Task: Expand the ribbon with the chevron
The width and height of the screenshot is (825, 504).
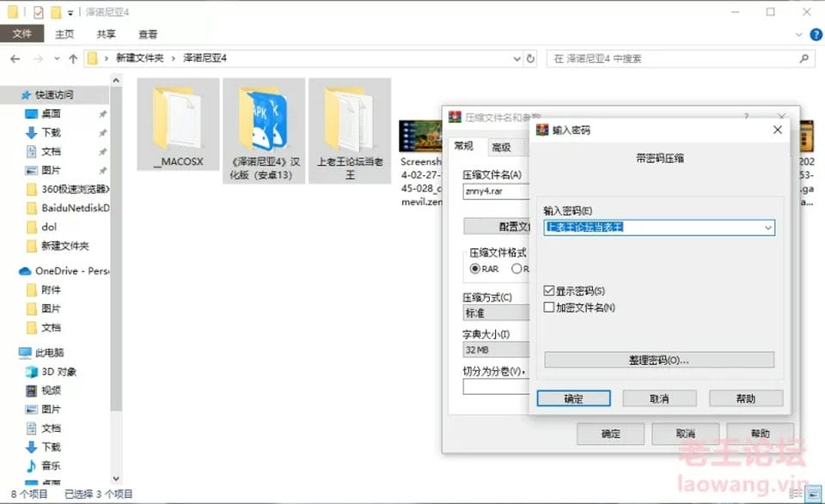Action: coord(798,34)
